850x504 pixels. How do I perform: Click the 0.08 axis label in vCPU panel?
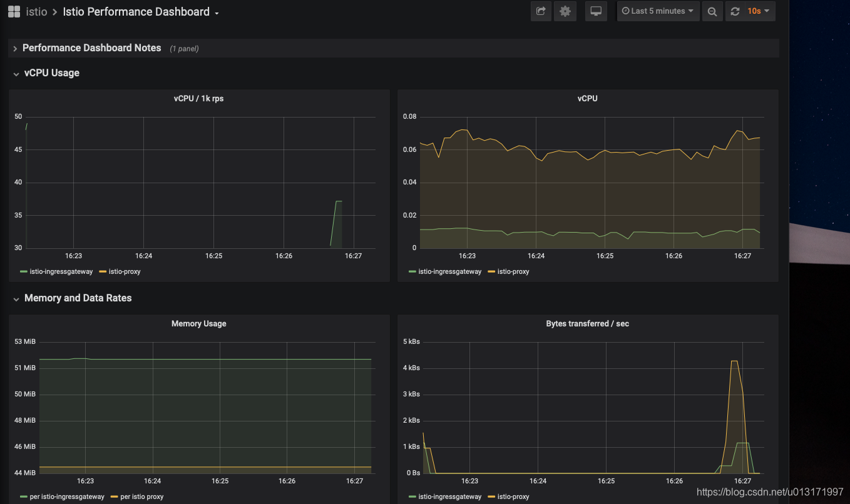409,117
